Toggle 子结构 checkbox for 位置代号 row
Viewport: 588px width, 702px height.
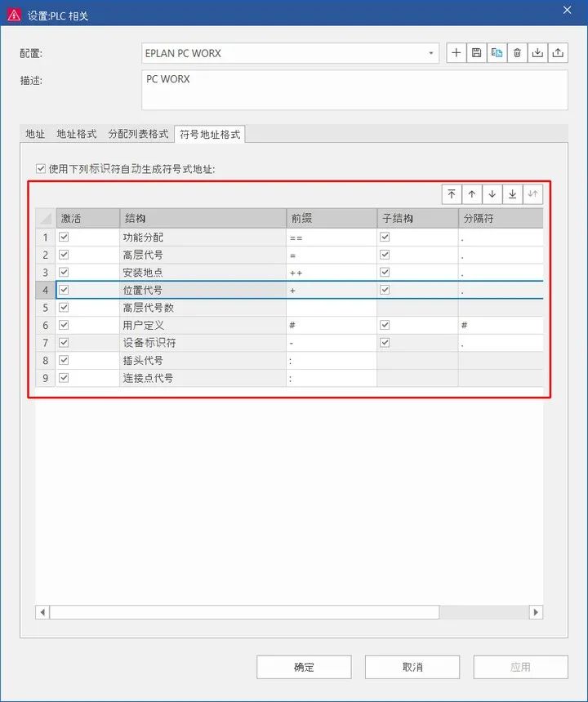[385, 290]
